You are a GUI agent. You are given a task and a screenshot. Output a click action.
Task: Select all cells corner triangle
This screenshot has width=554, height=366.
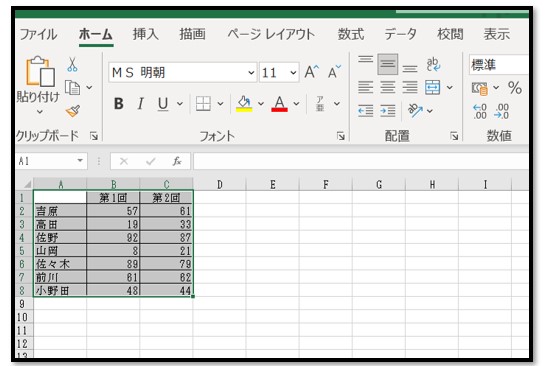click(27, 184)
